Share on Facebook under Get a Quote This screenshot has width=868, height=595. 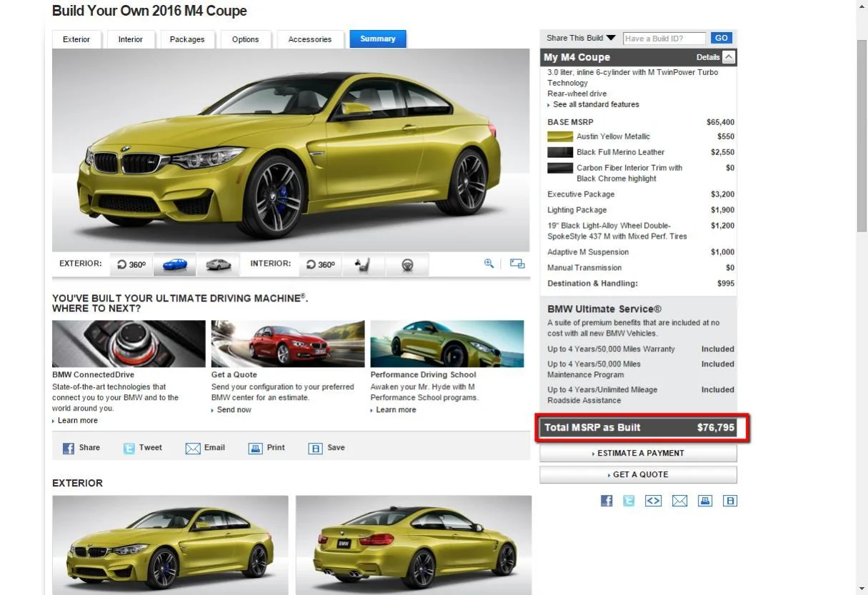click(x=607, y=501)
